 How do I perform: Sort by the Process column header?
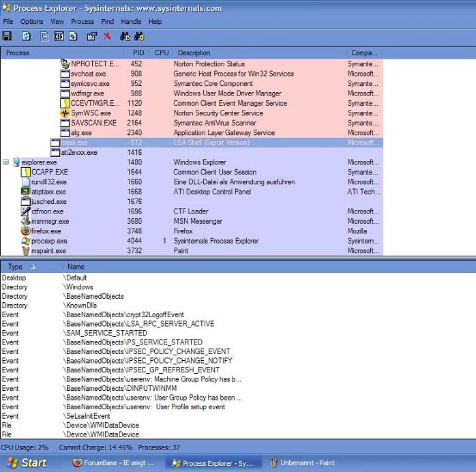click(62, 53)
